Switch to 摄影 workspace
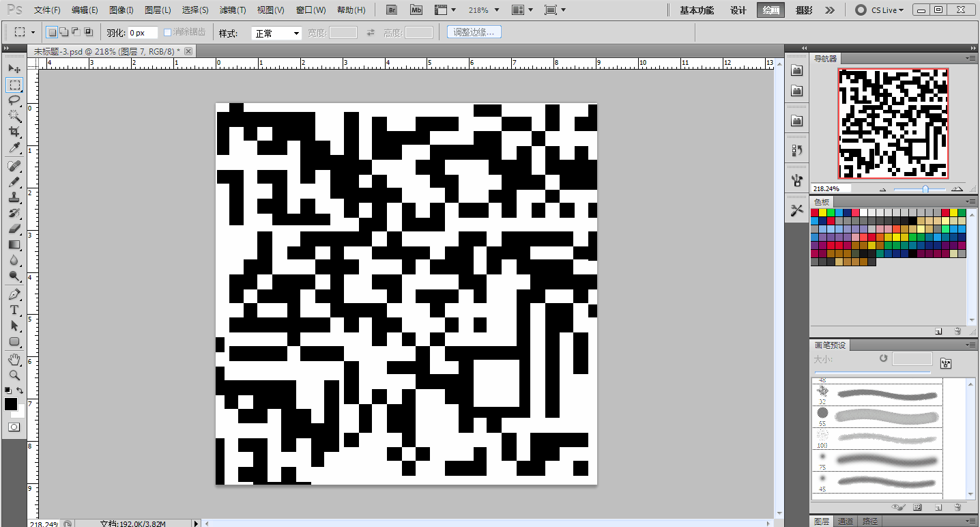Image resolution: width=980 pixels, height=527 pixels. [804, 10]
